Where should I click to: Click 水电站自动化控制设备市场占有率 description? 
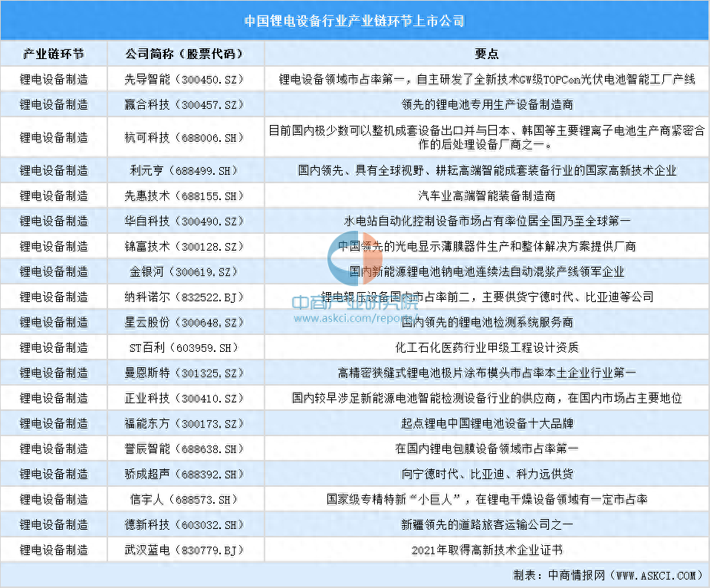(487, 222)
